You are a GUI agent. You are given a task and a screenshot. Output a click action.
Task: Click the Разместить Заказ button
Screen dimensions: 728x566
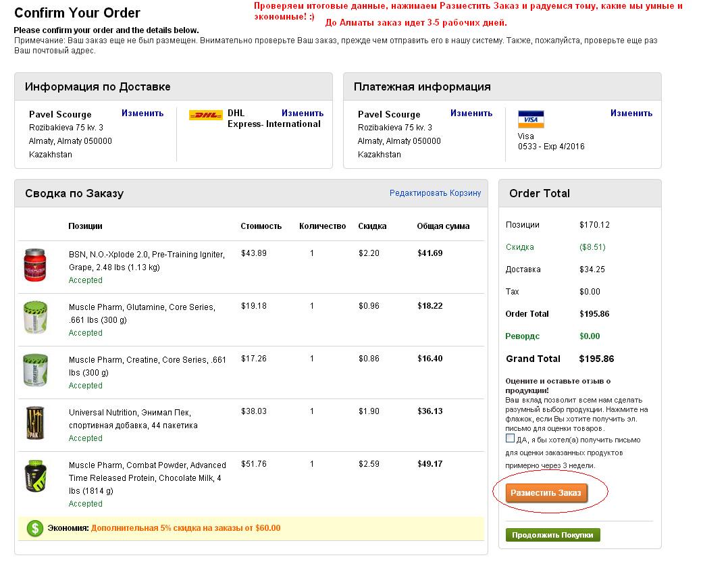(x=546, y=492)
